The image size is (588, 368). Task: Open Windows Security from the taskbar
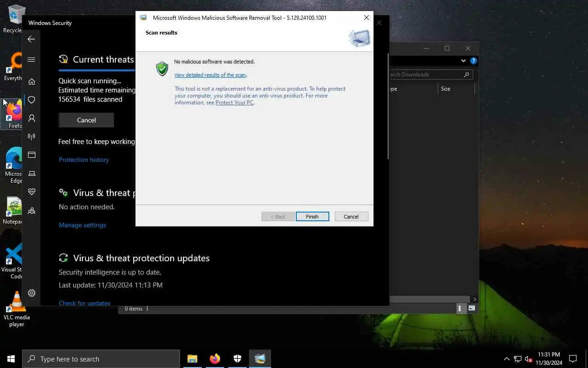click(237, 359)
